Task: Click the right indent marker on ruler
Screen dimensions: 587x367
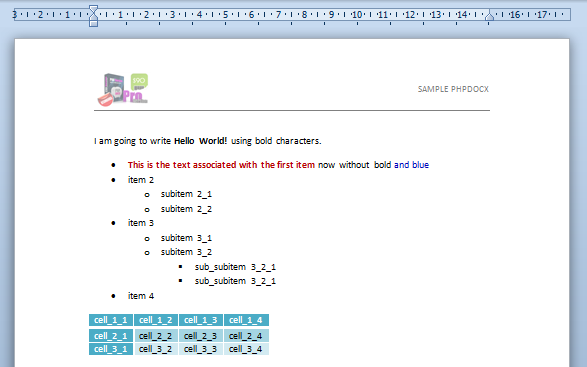Action: tap(489, 16)
